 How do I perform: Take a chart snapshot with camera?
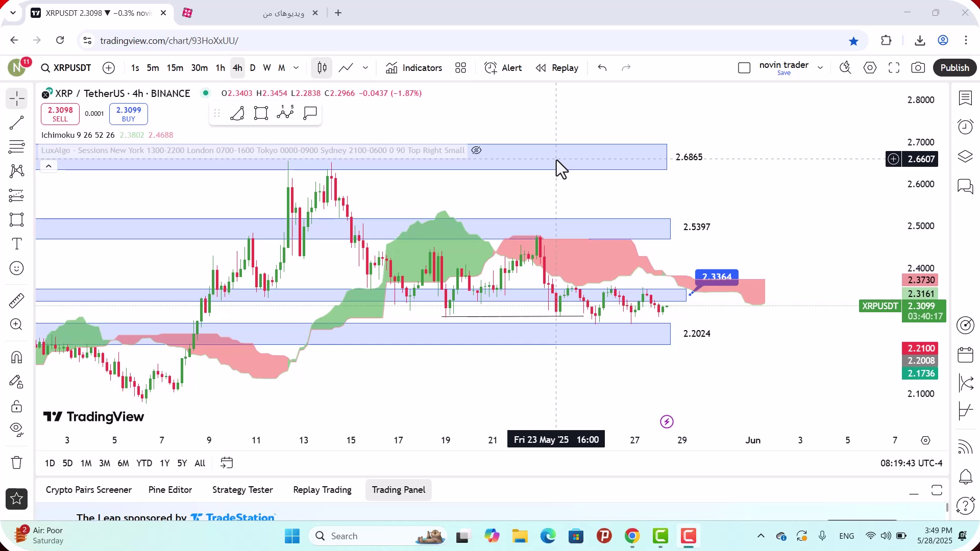[x=918, y=68]
